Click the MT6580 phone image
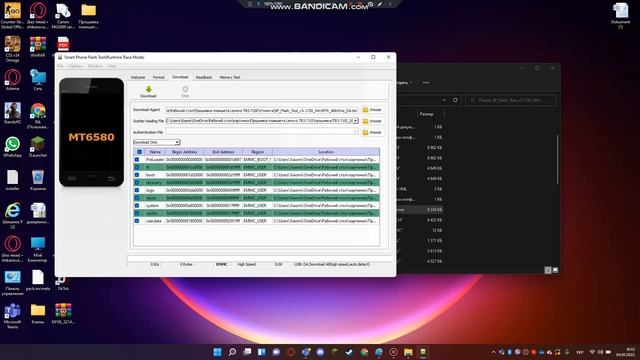Screen dimensions: 640x360 tap(91, 132)
